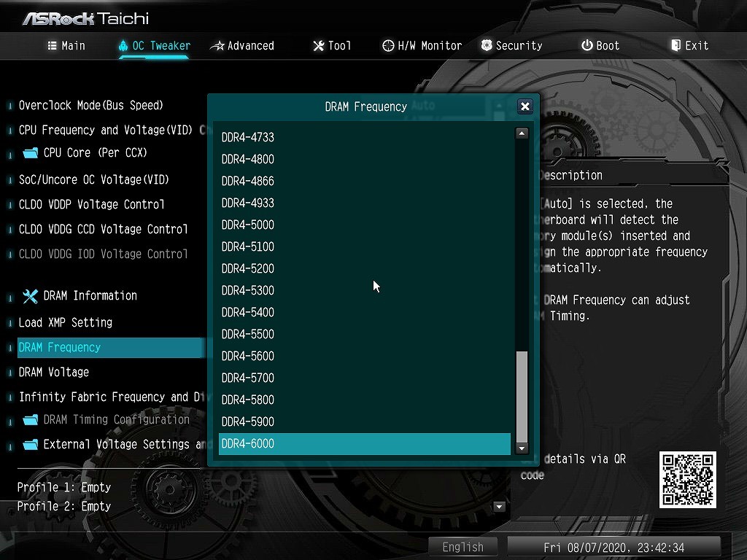Select DDR4-5200 frequency
747x560 pixels.
pos(365,268)
